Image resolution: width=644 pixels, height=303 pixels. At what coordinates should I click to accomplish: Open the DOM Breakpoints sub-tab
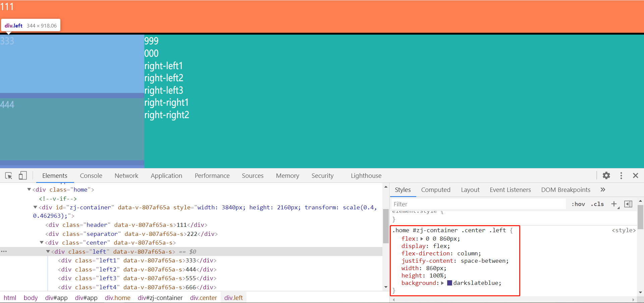(566, 190)
